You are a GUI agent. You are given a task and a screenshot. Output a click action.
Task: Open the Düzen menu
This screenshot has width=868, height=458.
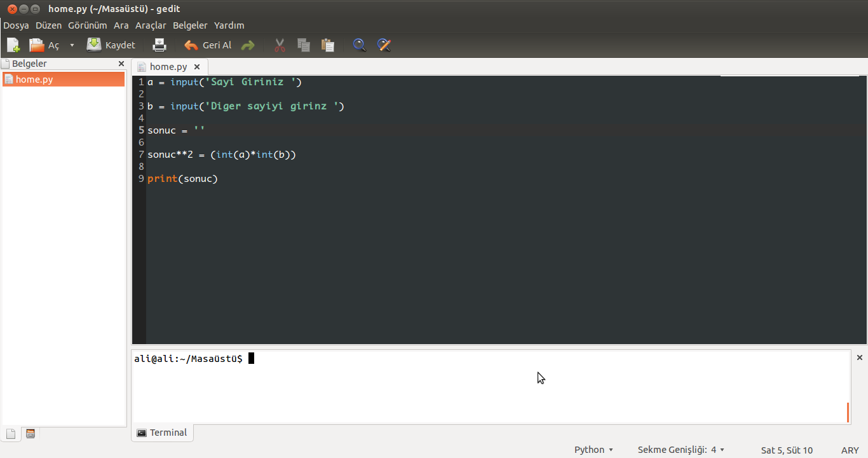[49, 25]
